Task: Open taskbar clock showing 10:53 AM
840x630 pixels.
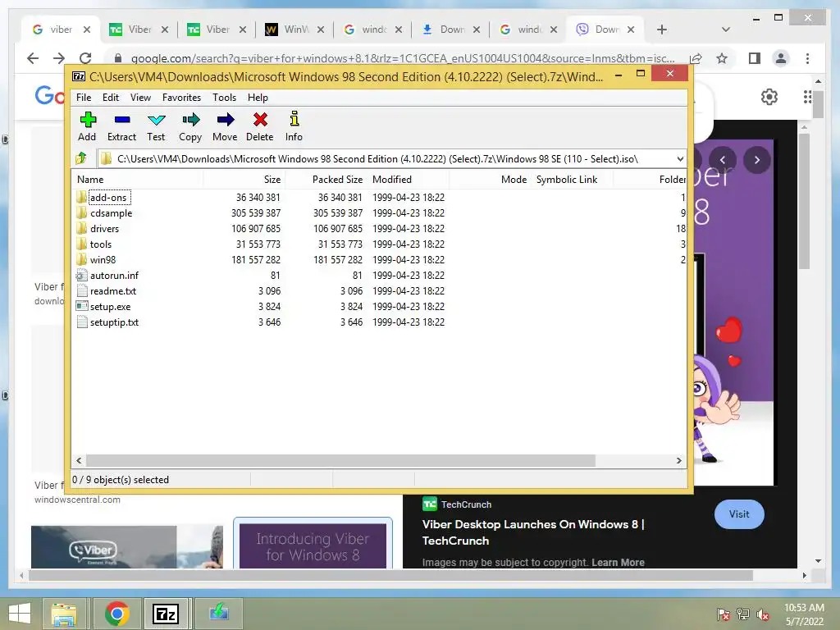Action: pos(804,614)
